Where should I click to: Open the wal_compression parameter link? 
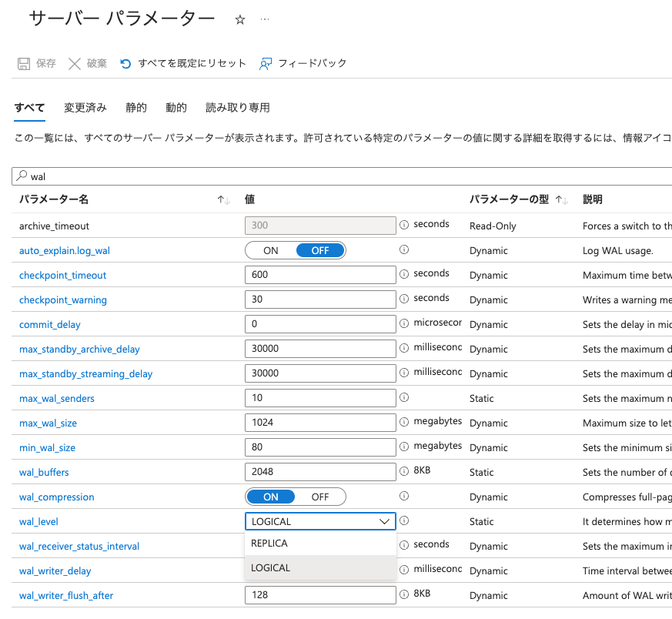56,497
